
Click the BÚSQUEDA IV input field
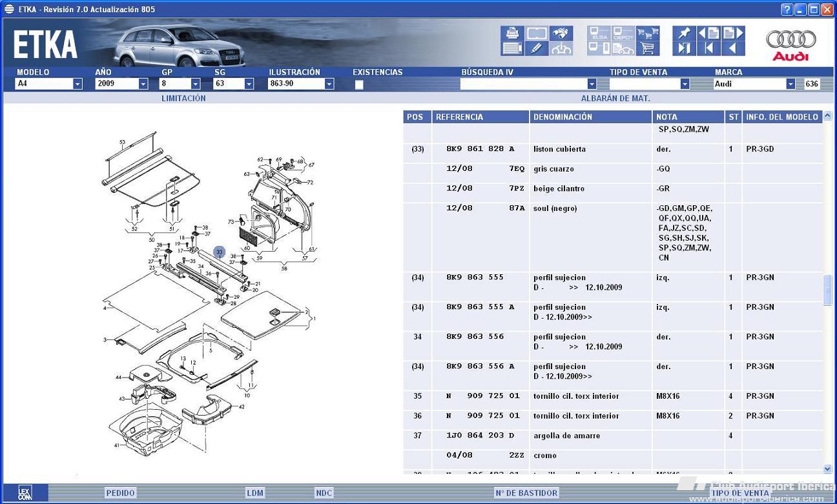[524, 84]
